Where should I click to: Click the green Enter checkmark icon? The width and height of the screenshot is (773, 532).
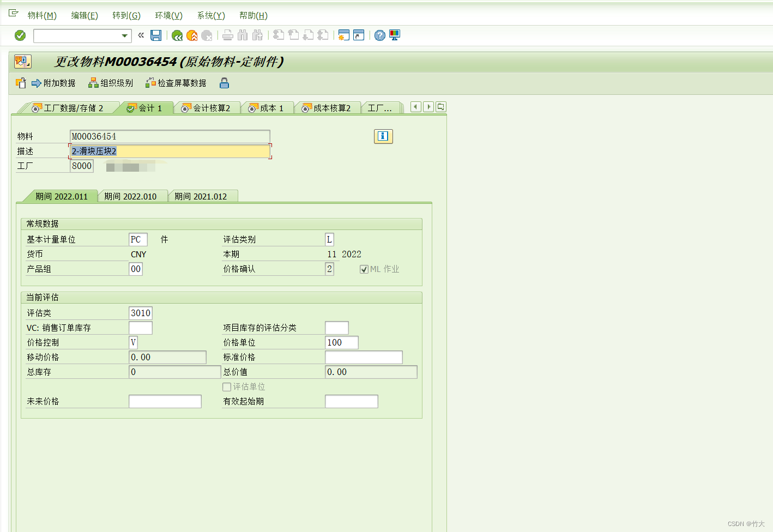pos(20,35)
